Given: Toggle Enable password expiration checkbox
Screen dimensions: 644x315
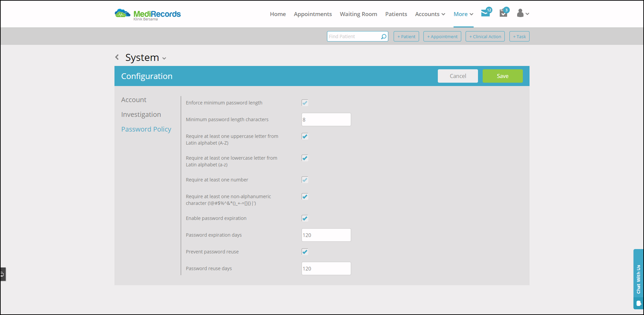Looking at the screenshot, I should pos(305,218).
